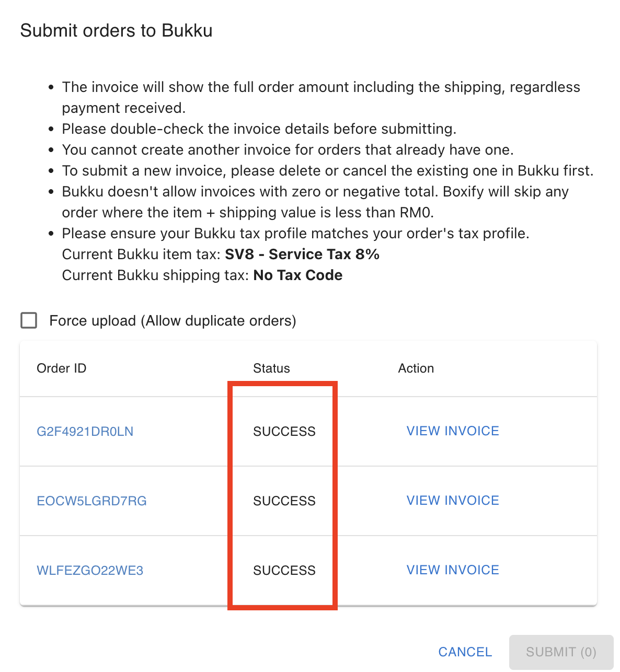Click the Submit (0) button
Viewport: 620px width, 672px height.
pos(561,652)
